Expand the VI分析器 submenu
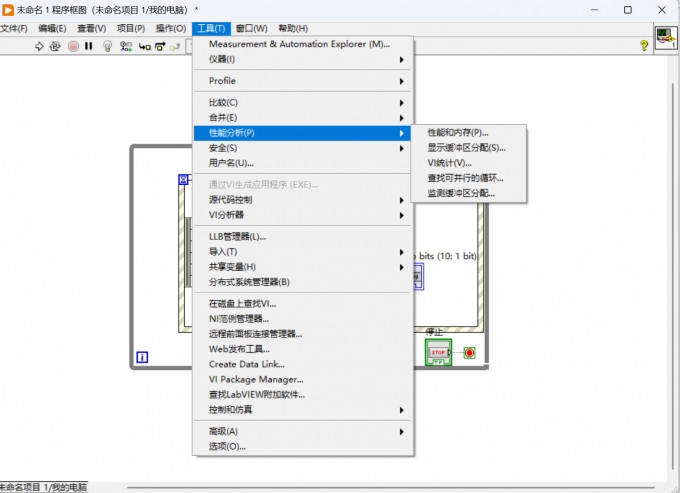 [x=303, y=215]
